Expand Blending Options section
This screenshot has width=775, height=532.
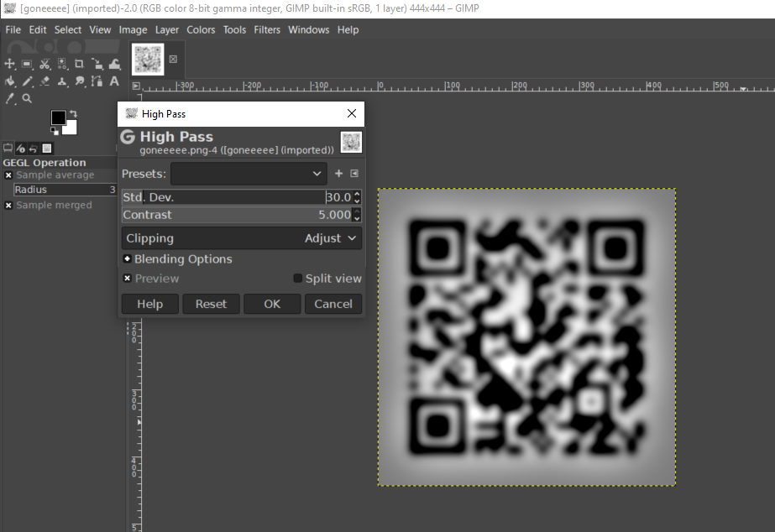(x=128, y=259)
